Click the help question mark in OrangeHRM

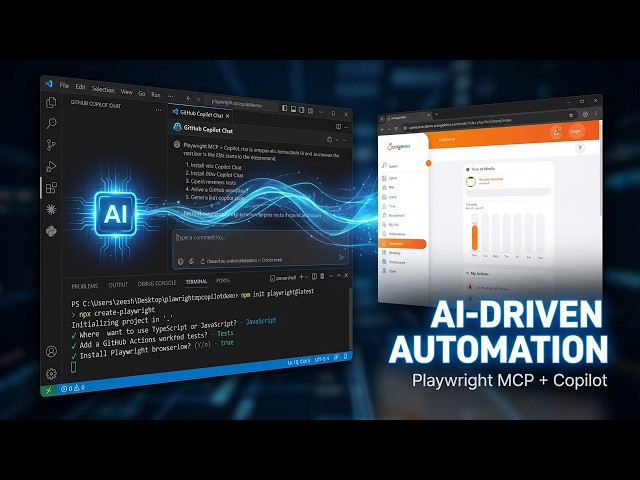click(580, 148)
